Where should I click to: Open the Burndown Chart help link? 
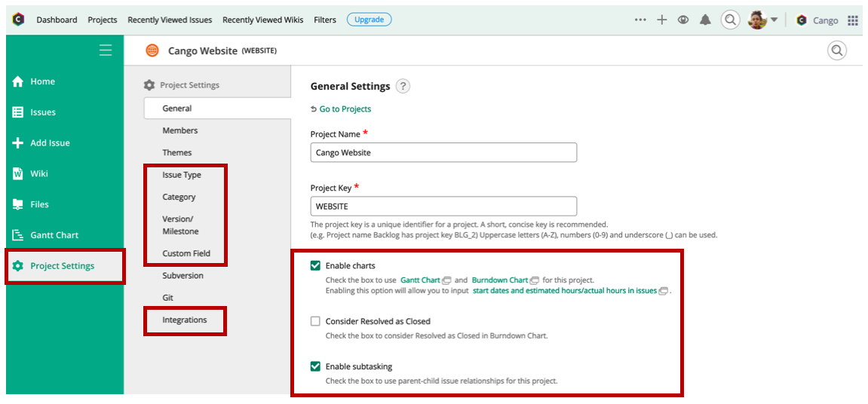[500, 280]
